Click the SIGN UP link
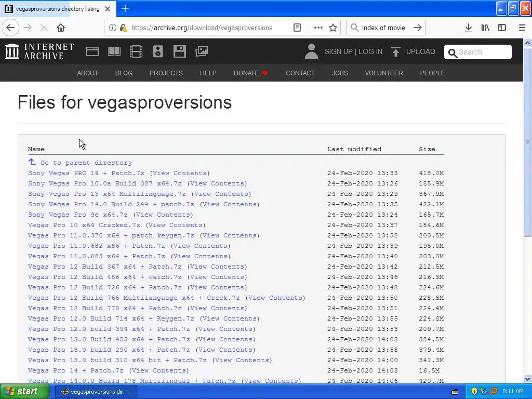The height and width of the screenshot is (399, 532). tap(339, 51)
